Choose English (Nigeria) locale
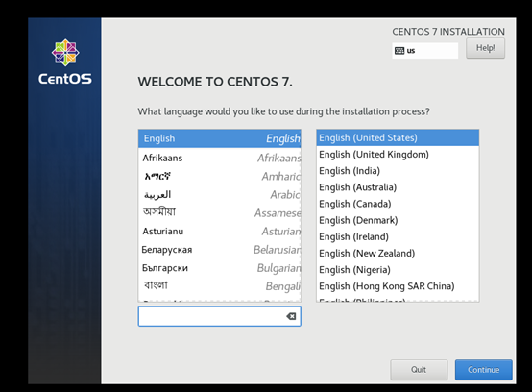532x392 pixels. click(x=398, y=269)
